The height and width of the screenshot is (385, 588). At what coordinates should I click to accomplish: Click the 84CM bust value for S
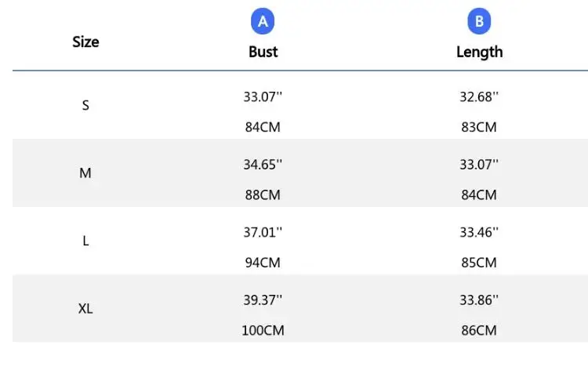(x=263, y=127)
